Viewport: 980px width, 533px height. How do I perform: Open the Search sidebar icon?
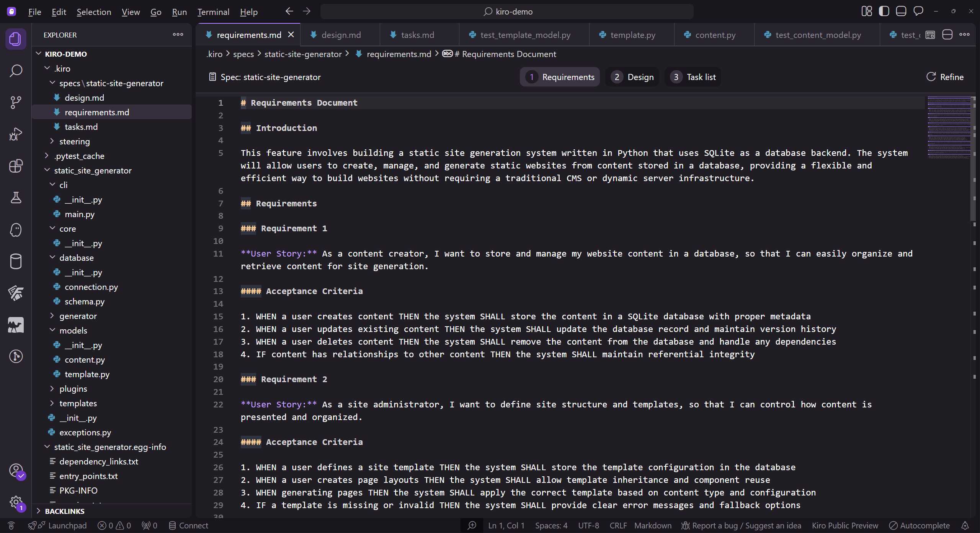pyautogui.click(x=16, y=71)
